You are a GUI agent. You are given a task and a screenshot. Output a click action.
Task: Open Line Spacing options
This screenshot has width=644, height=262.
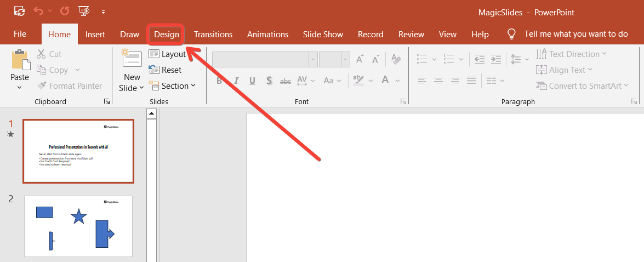[x=520, y=59]
